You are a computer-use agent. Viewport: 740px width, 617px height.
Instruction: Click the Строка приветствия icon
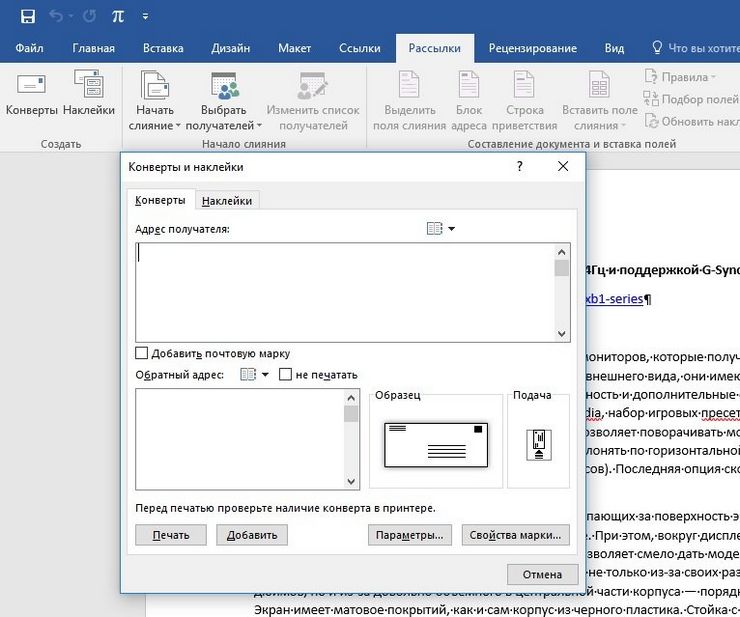(524, 84)
